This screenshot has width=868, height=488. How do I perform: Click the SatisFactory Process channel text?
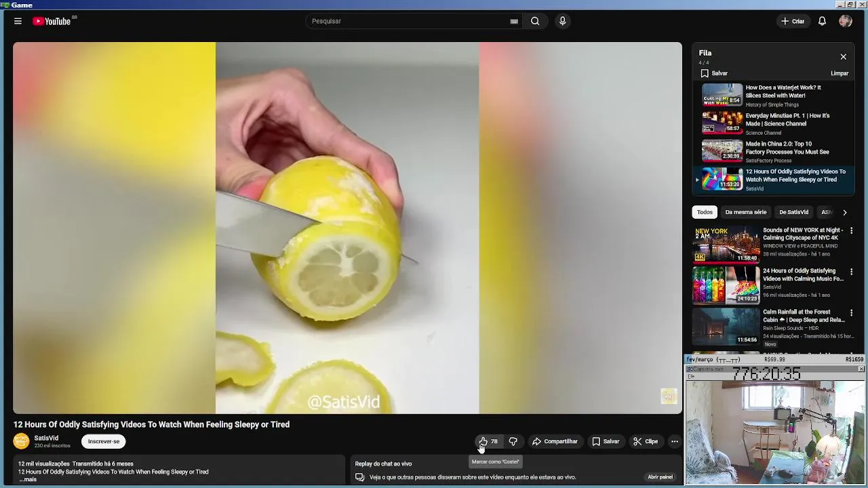coord(768,161)
